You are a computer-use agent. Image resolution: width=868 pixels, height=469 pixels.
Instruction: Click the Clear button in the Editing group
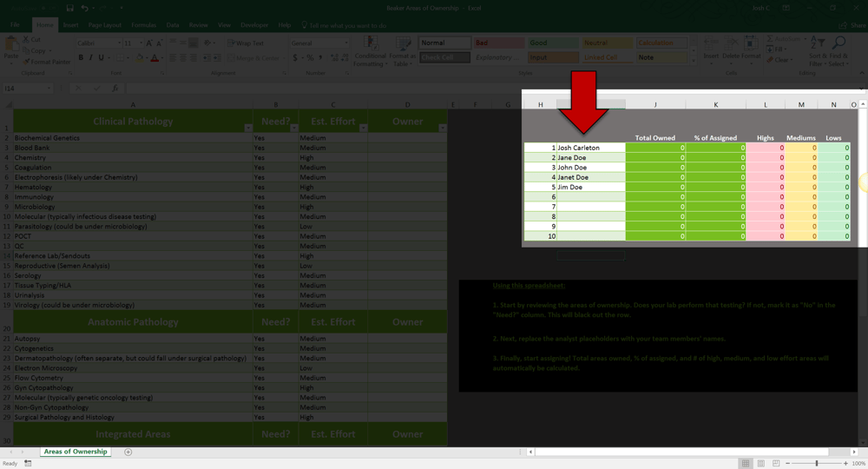[779, 60]
